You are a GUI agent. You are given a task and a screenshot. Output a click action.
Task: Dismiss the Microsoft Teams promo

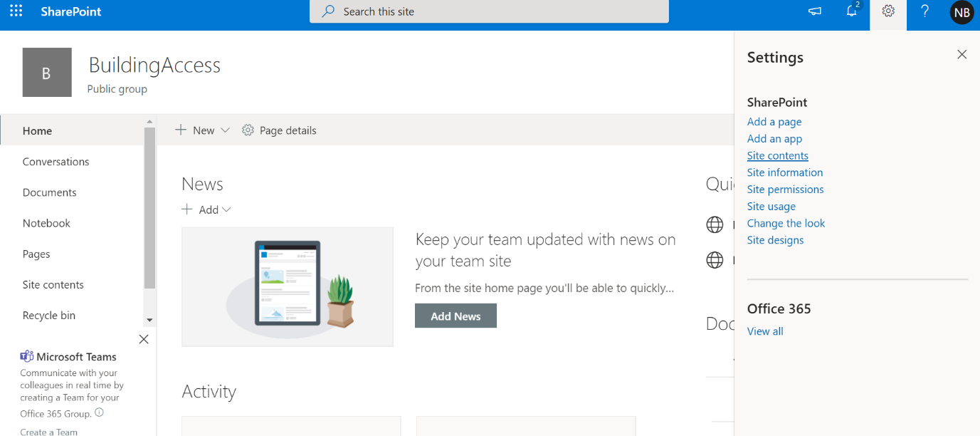[x=144, y=339]
